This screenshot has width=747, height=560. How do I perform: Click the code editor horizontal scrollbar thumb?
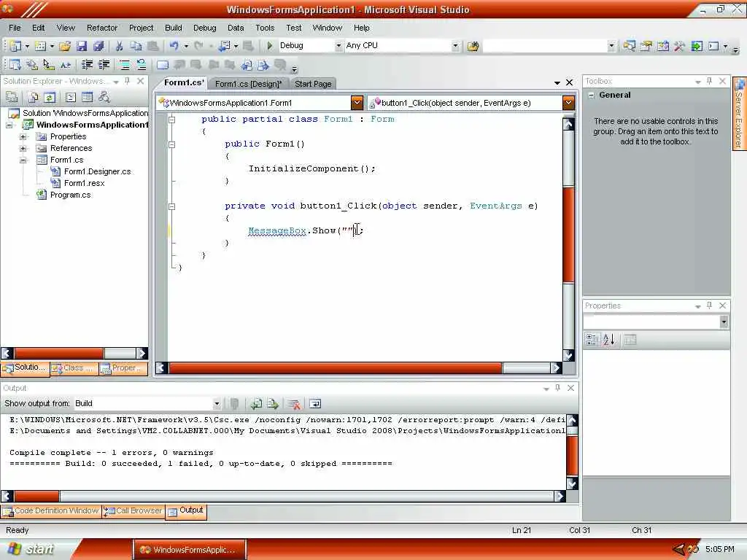tap(336, 367)
